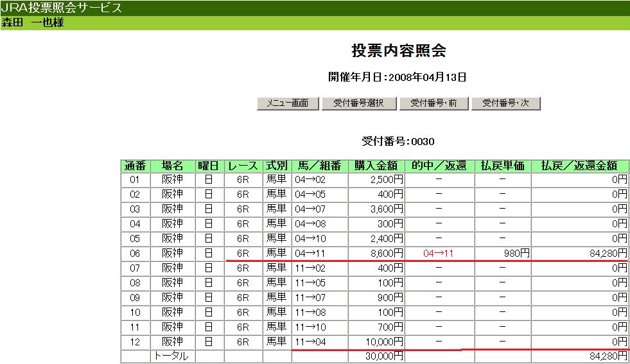Screen dimensions: 630x364
Task: Click the メニュー画面 button
Action: 288,103
